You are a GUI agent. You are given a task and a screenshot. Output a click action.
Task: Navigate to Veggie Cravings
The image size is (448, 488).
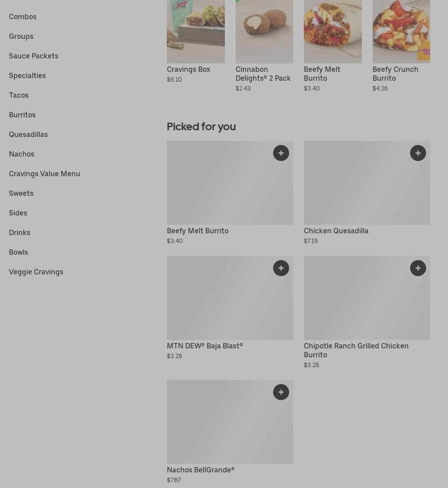click(36, 272)
